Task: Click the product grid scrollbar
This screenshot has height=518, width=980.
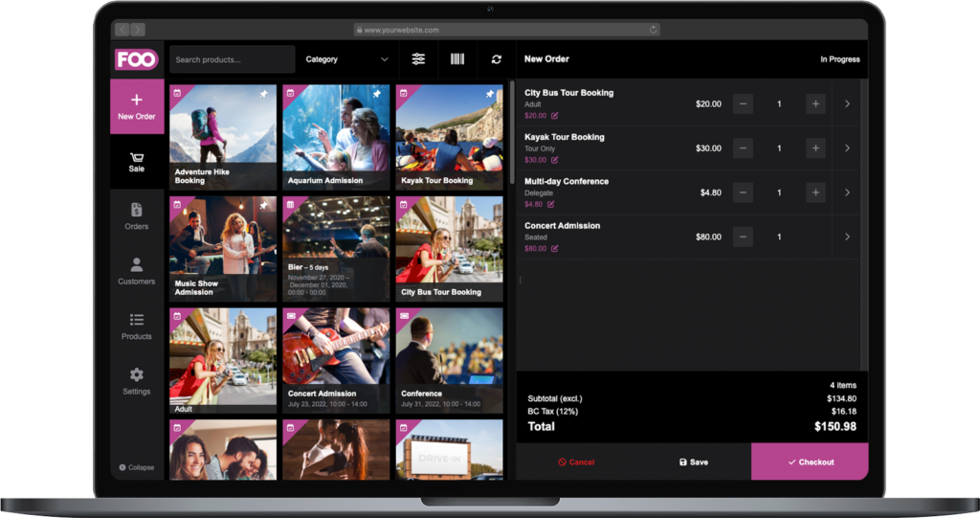Action: [513, 131]
